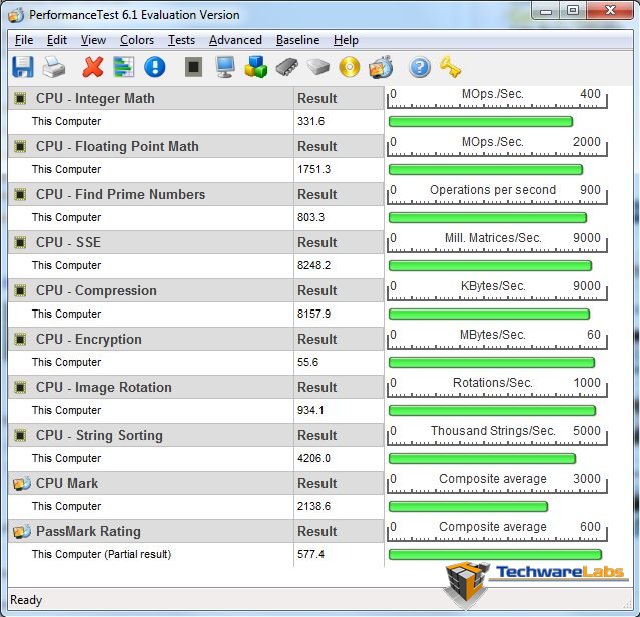Click the Compression result 8157.9

pos(314,314)
